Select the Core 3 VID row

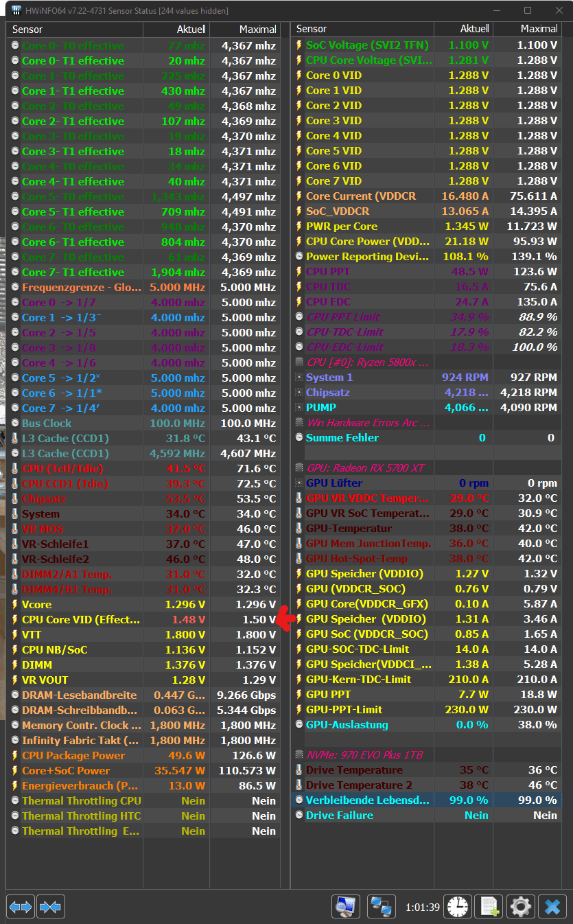426,121
